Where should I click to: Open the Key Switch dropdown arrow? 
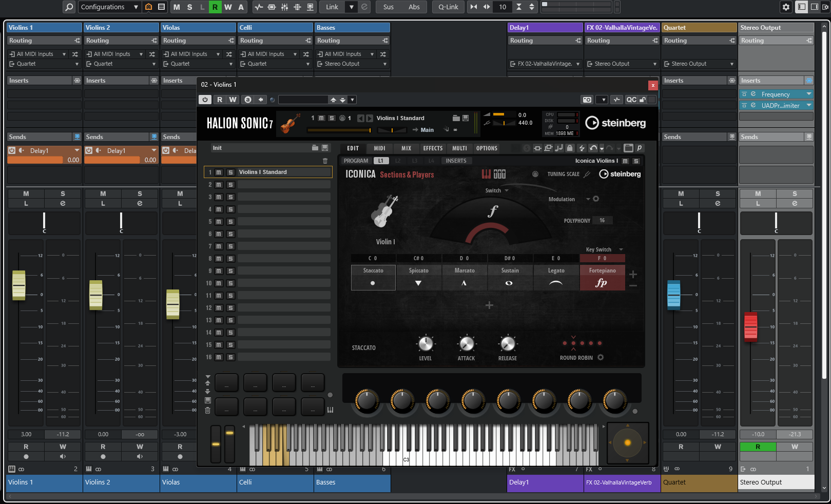click(x=621, y=249)
